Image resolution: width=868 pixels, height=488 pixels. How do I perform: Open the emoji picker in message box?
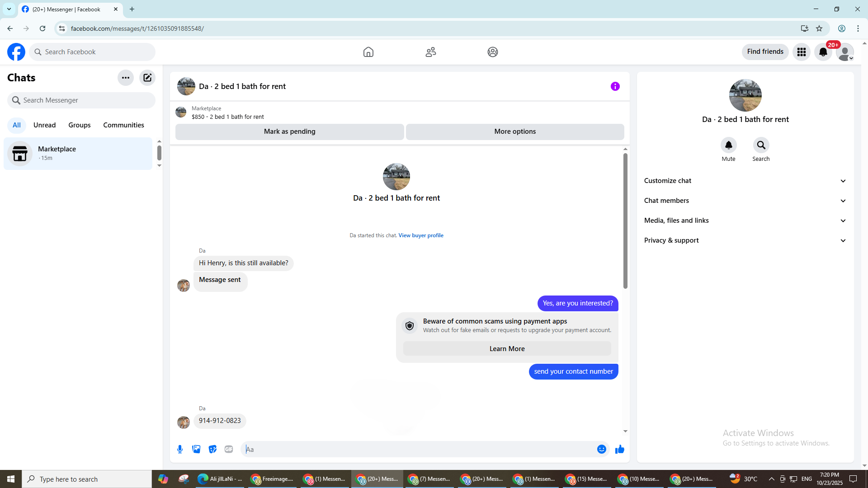pos(601,449)
